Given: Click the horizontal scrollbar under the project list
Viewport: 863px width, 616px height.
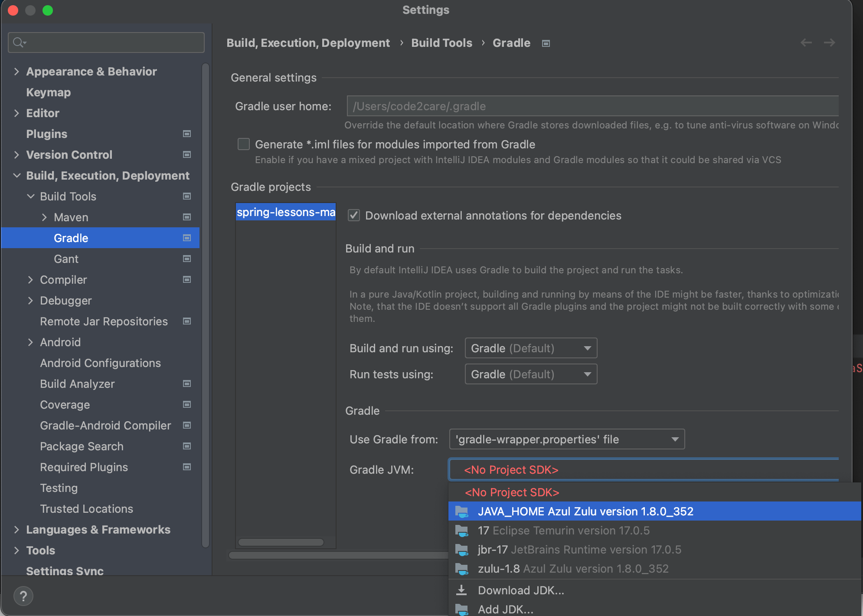Looking at the screenshot, I should point(281,542).
